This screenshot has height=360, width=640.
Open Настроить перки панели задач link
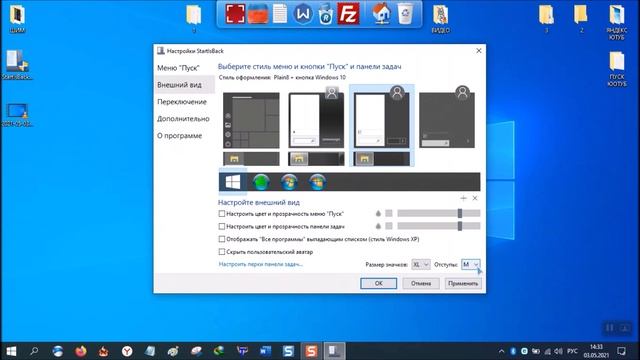click(260, 264)
